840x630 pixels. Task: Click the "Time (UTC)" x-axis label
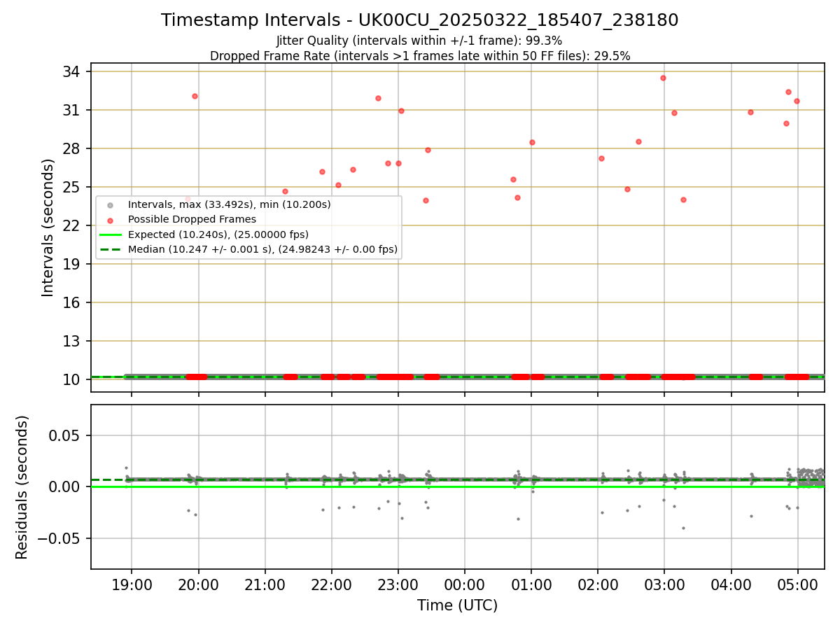[x=457, y=605]
